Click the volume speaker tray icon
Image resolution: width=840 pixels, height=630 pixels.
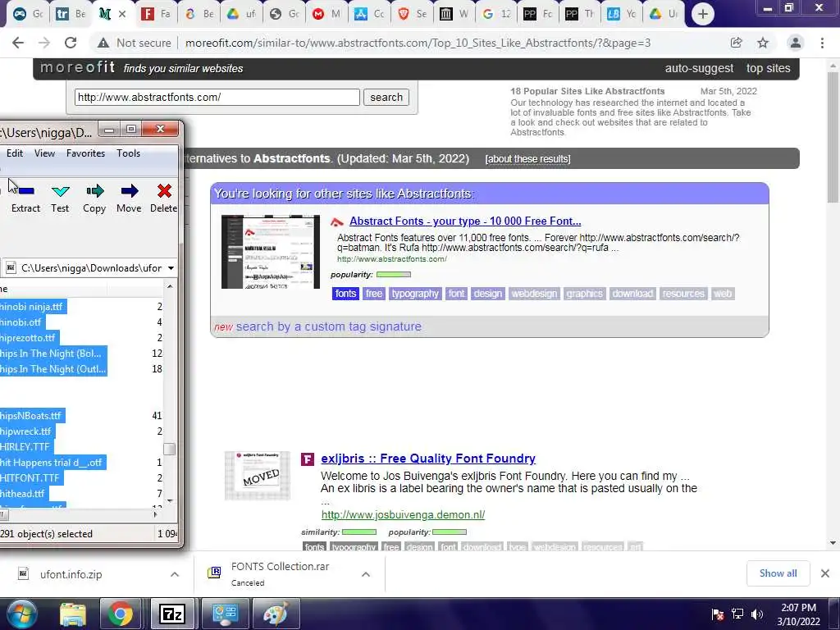[757, 614]
